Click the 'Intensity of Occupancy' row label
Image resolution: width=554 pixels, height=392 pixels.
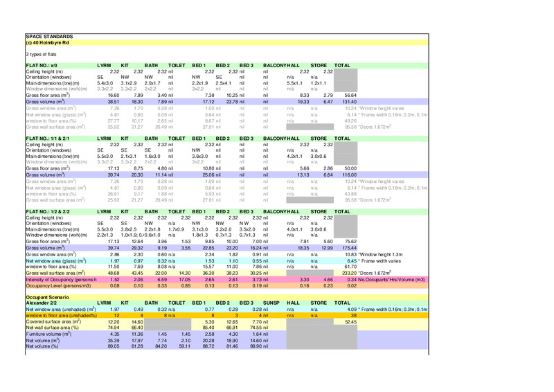[x=61, y=280]
